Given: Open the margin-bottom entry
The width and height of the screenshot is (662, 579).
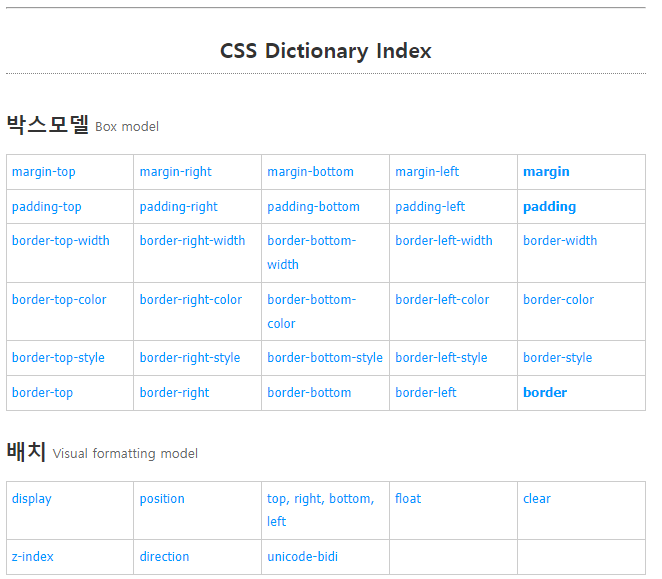Looking at the screenshot, I should pos(310,172).
